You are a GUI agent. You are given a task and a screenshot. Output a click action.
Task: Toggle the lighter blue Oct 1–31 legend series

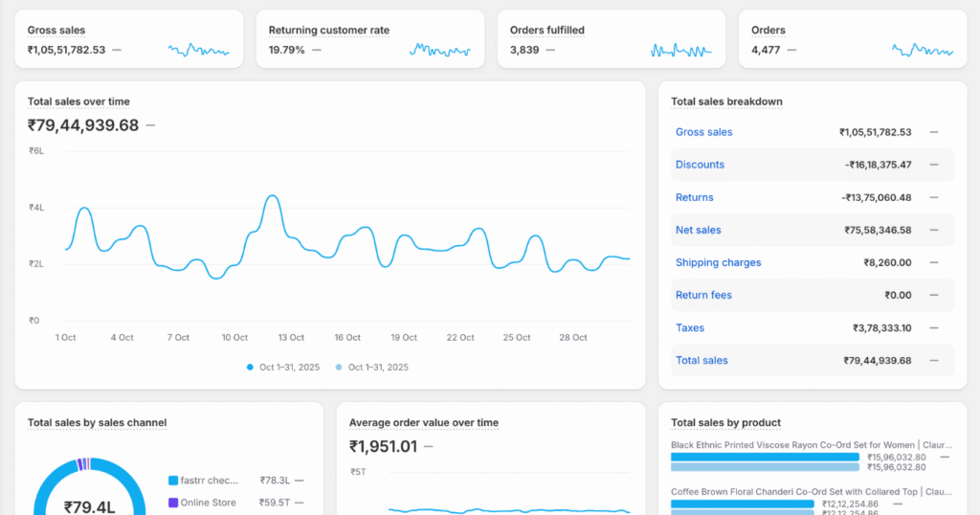pyautogui.click(x=372, y=367)
